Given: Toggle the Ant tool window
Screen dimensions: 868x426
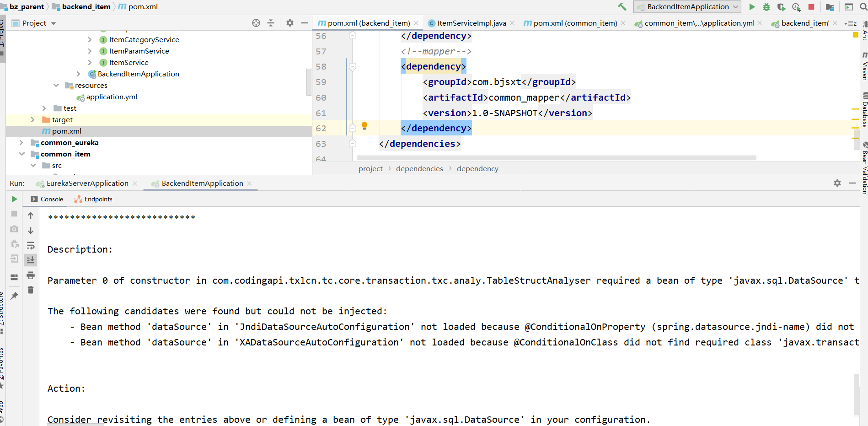Looking at the screenshot, I should (864, 31).
